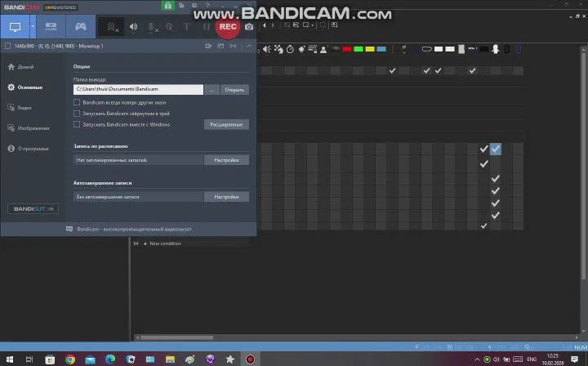
Task: Click the ENG language indicator
Action: (532, 359)
